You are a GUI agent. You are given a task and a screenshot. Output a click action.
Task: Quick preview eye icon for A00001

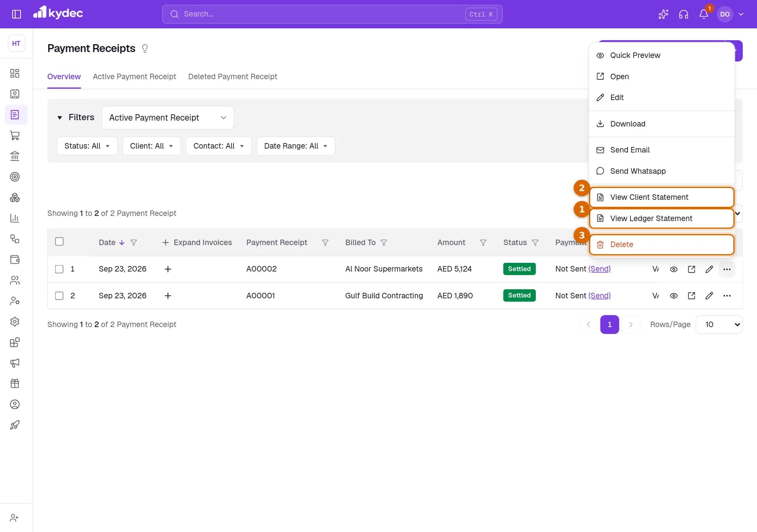coord(673,296)
